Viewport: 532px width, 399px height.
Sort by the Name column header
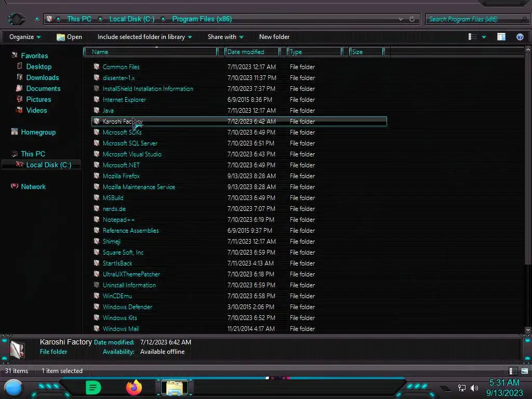pyautogui.click(x=151, y=52)
